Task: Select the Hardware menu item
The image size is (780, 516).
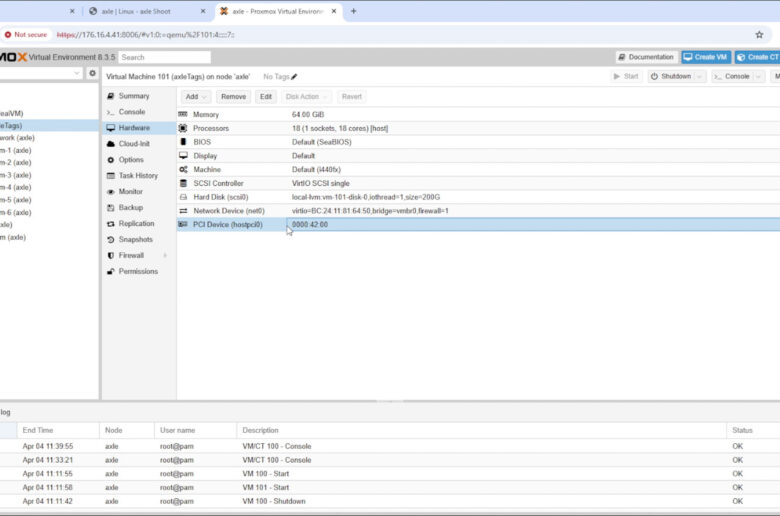Action: [139, 128]
